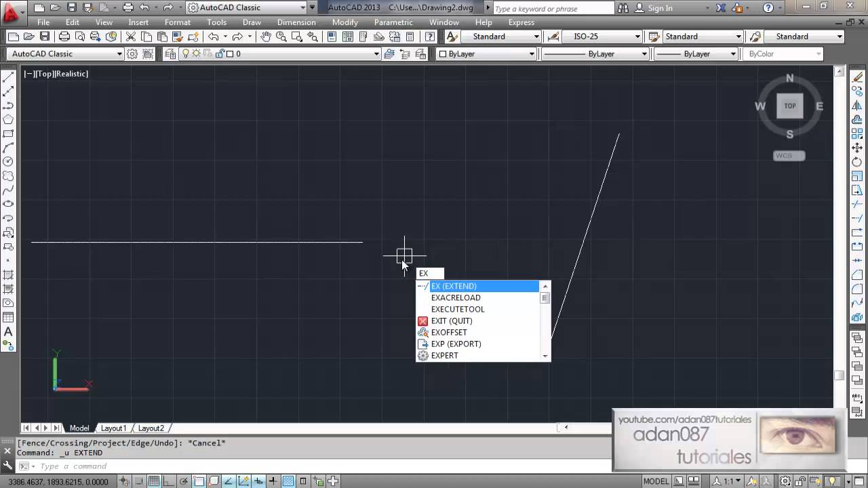
Task: Click the Plot (printer) icon in Standard toolbar
Action: pos(64,37)
